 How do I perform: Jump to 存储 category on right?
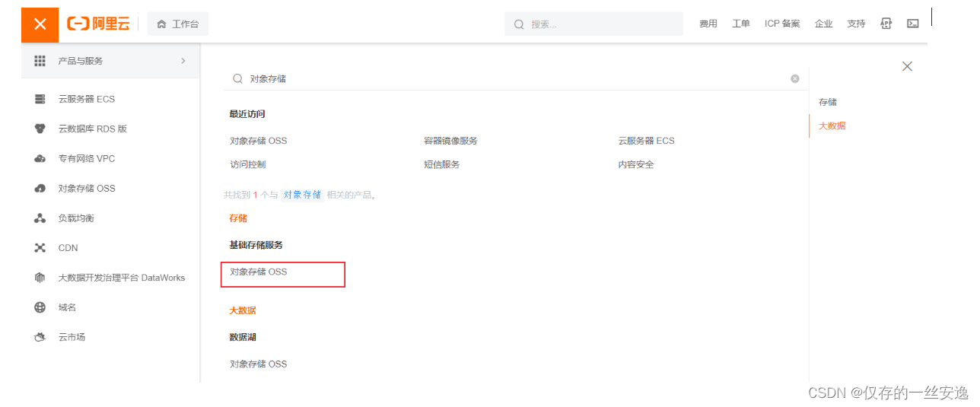[828, 102]
